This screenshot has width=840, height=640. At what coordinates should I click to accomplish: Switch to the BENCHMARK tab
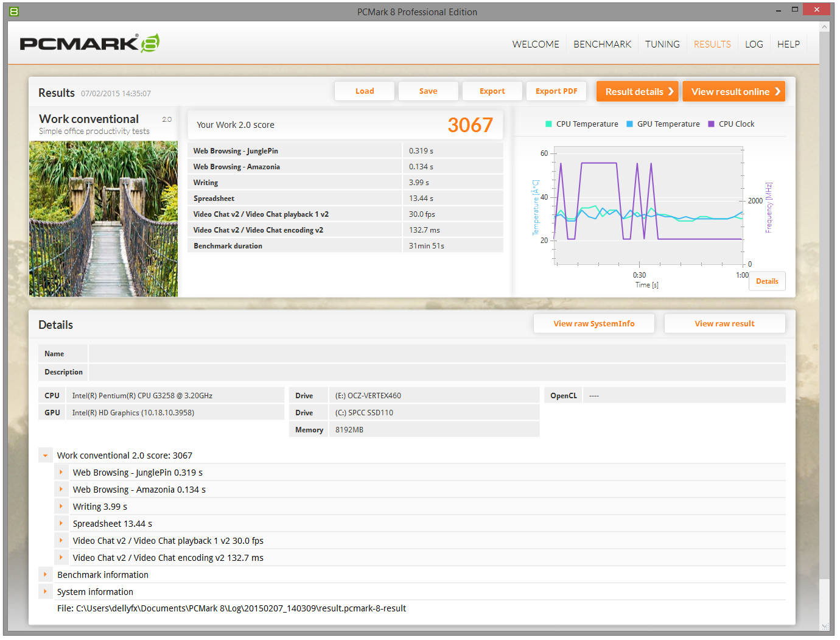coord(602,44)
